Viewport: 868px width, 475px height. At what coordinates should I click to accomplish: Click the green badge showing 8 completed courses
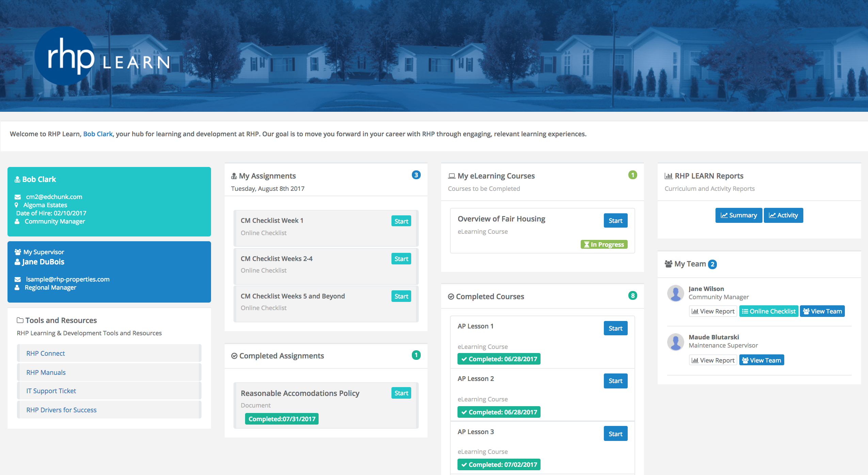[632, 295]
